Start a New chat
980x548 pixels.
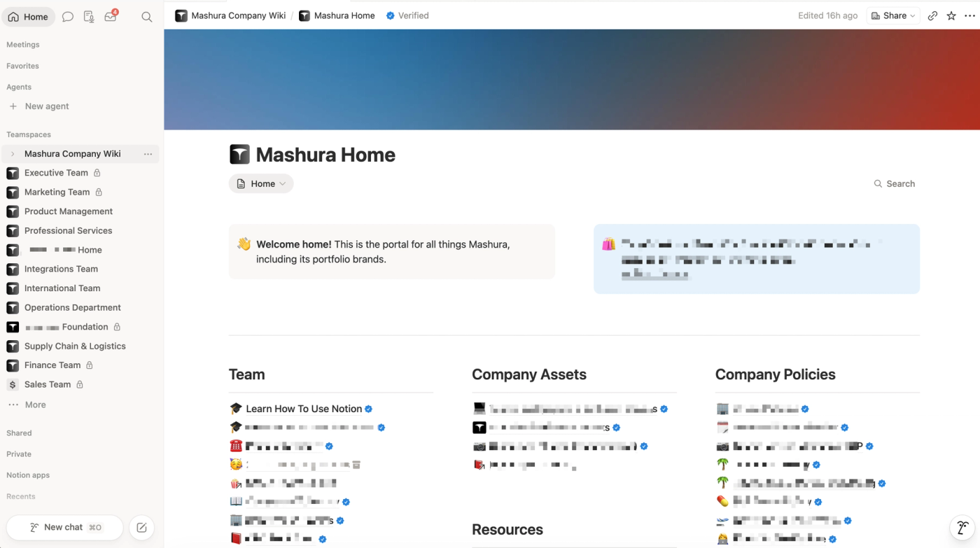tap(65, 528)
